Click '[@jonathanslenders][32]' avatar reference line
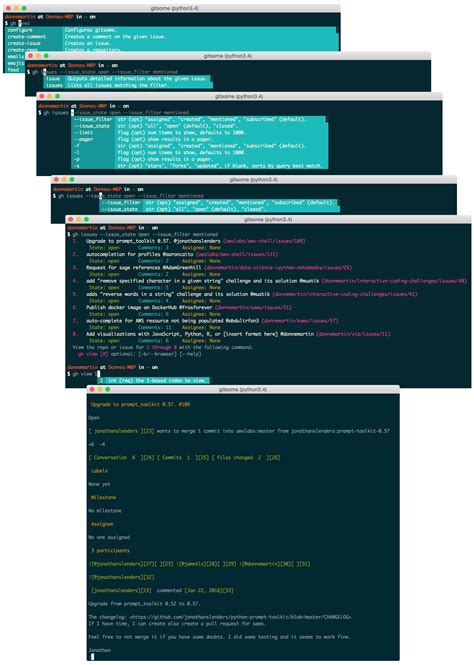Screen dimensions: 474x665 [x=121, y=577]
